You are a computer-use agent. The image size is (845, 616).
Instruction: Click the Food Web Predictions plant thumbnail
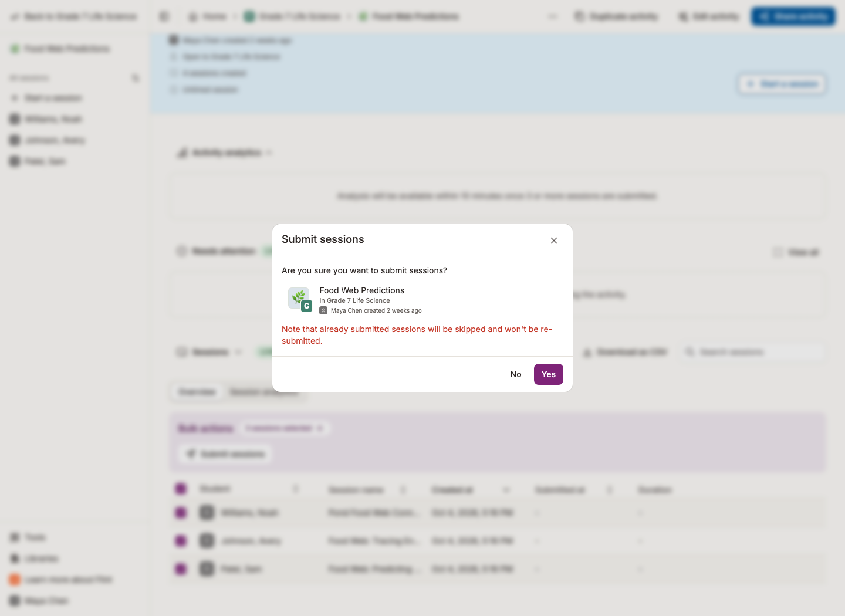(x=299, y=299)
